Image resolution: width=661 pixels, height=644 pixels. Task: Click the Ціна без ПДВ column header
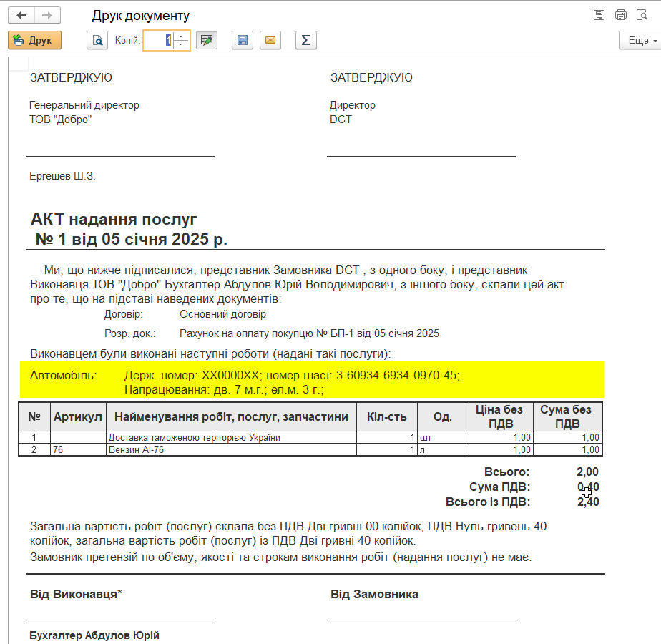(500, 416)
